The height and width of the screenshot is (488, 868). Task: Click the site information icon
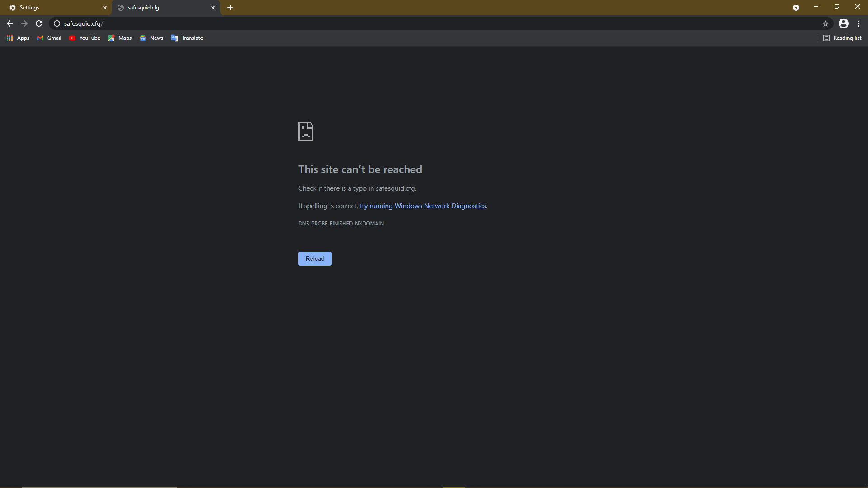click(x=57, y=23)
